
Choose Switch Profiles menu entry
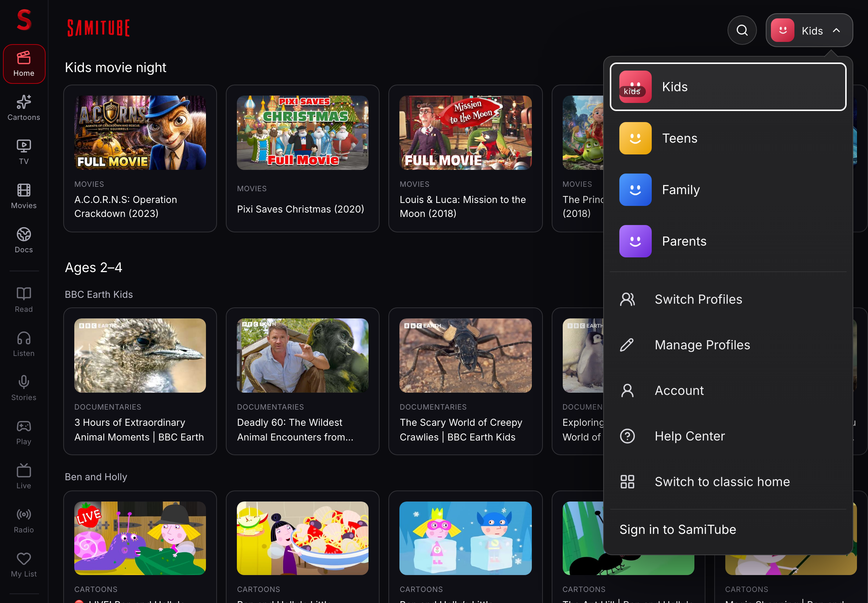728,299
